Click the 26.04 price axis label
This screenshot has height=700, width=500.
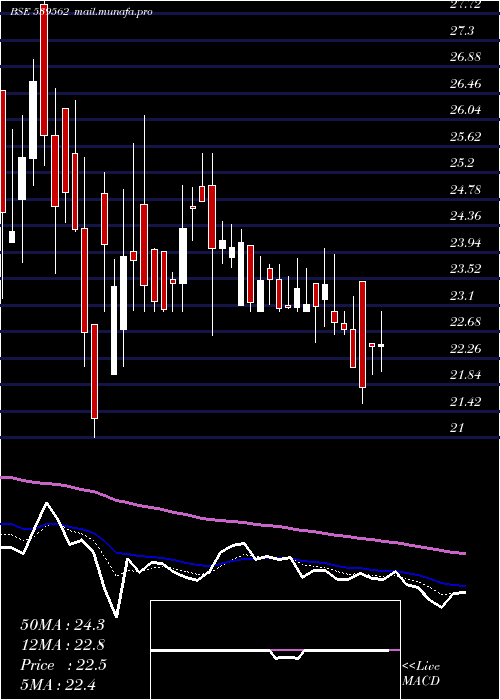[x=466, y=110]
